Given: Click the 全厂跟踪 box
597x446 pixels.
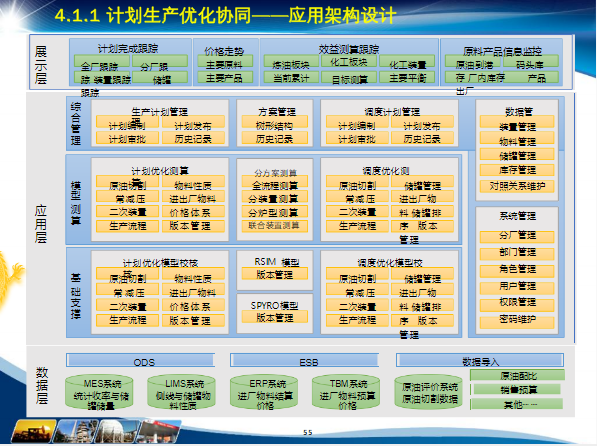Looking at the screenshot, I should [x=102, y=61].
